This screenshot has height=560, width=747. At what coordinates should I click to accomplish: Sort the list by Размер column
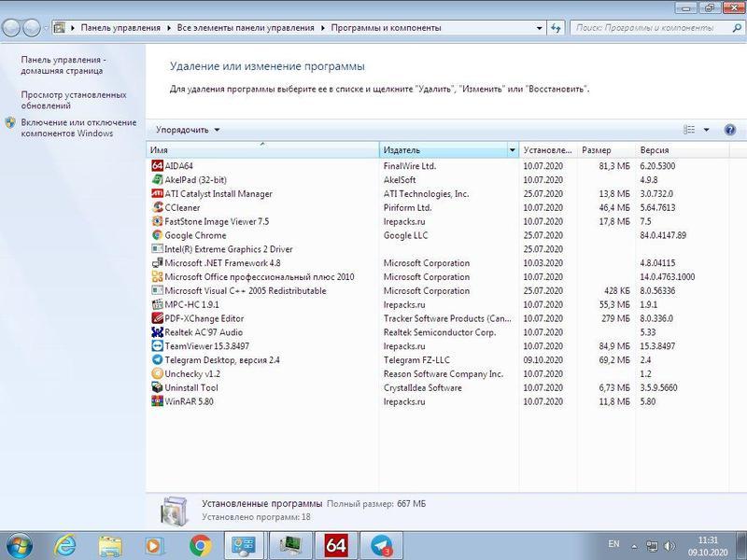605,150
